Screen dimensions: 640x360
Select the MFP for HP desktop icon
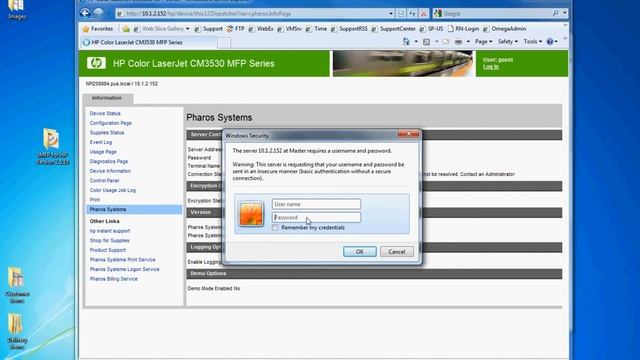tap(52, 146)
